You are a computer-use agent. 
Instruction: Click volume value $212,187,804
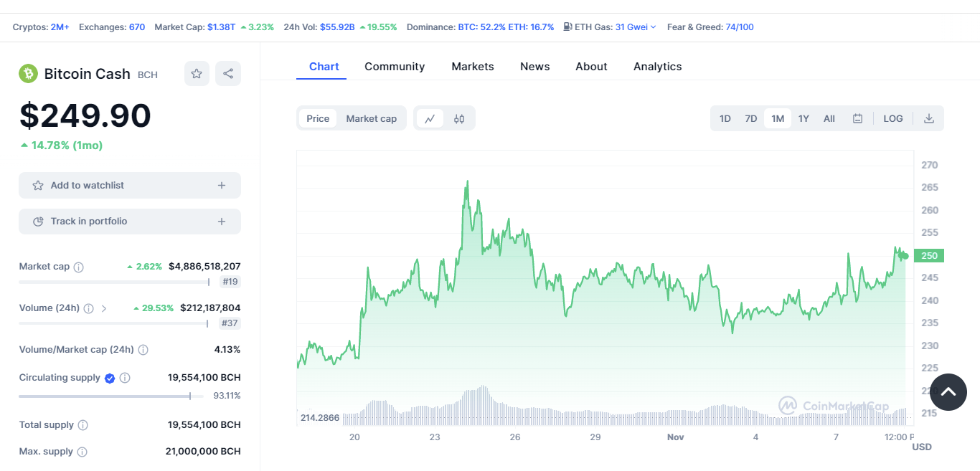210,308
